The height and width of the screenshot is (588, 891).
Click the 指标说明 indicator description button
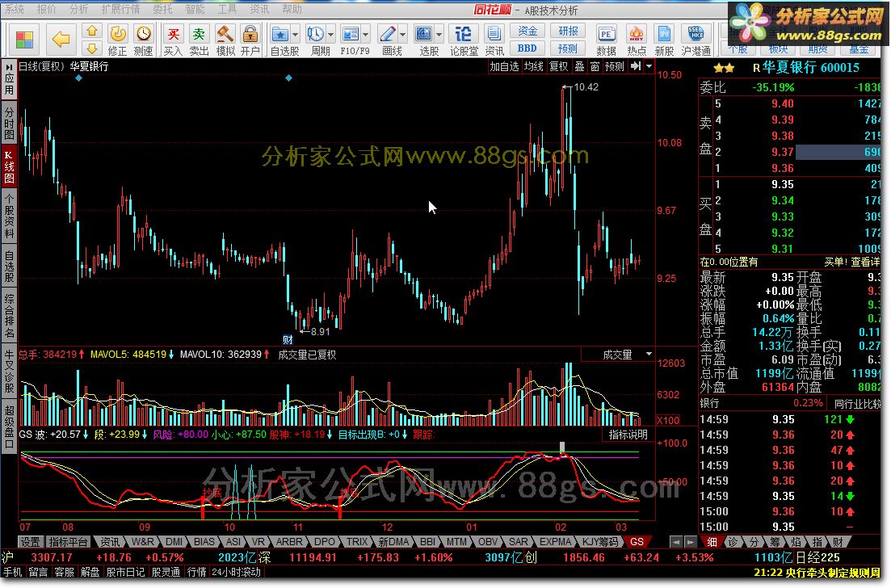pyautogui.click(x=628, y=435)
